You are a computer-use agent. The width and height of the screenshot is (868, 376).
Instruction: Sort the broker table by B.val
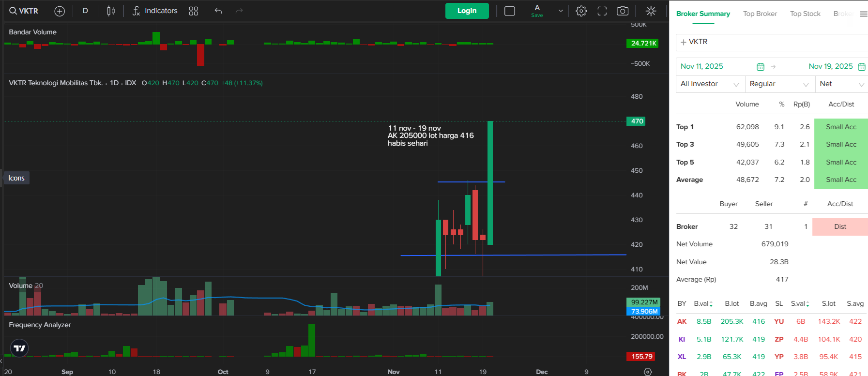coord(703,304)
